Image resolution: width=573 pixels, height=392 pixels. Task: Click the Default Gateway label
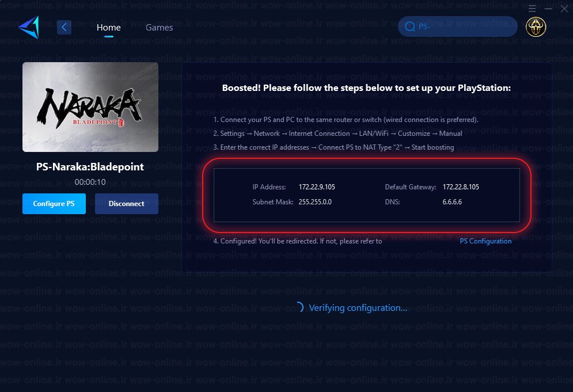411,187
